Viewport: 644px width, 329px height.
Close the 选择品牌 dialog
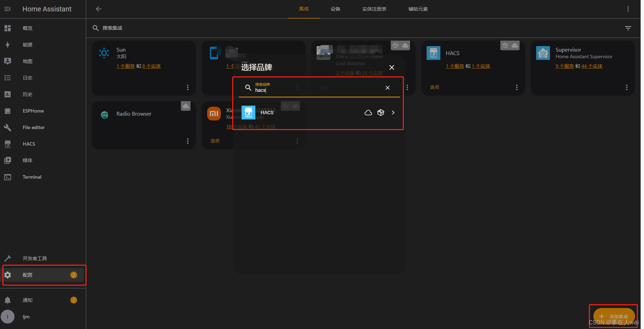click(x=392, y=67)
